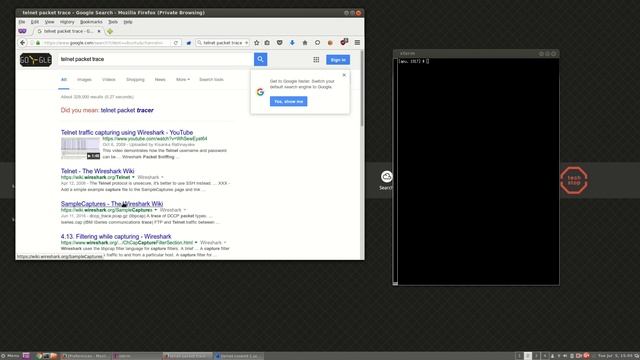This screenshot has width=640, height=360.
Task: Go back using Firefox back arrow
Action: tap(23, 42)
